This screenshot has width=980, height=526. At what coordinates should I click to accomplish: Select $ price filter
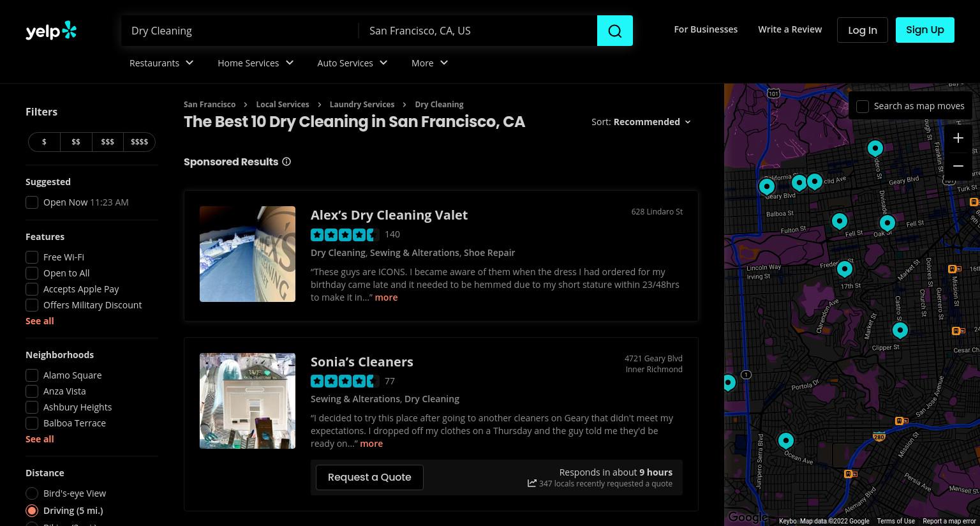(x=44, y=142)
